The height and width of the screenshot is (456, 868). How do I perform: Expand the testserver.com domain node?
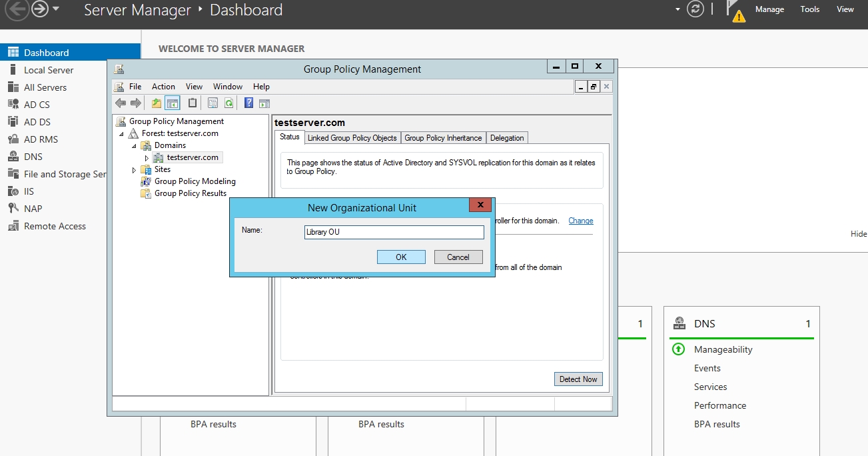click(x=147, y=158)
